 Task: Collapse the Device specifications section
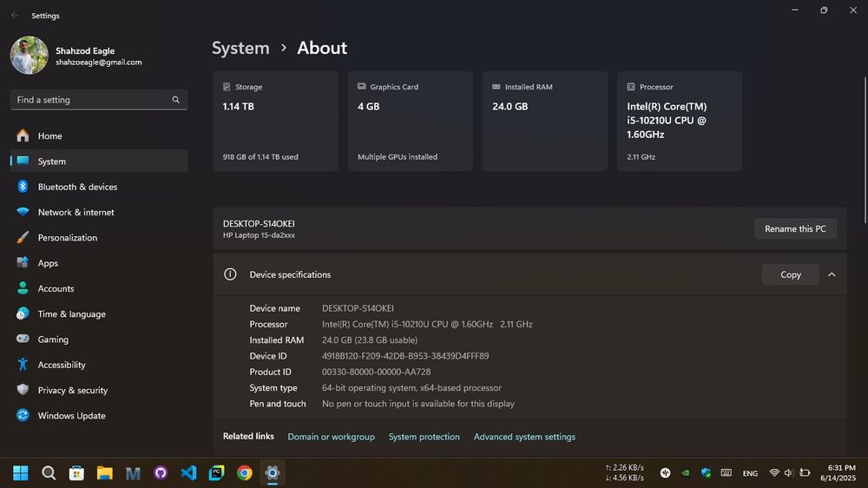pos(832,274)
